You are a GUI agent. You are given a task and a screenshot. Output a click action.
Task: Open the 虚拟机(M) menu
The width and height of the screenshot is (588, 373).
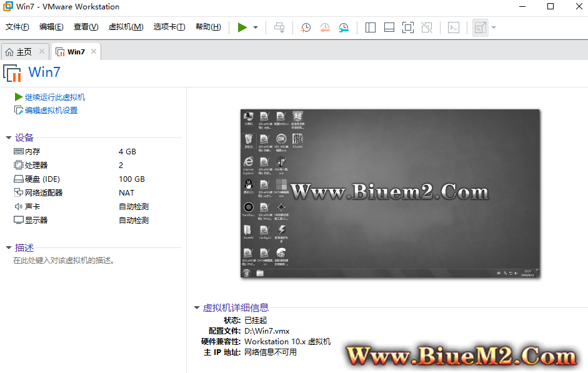click(126, 27)
